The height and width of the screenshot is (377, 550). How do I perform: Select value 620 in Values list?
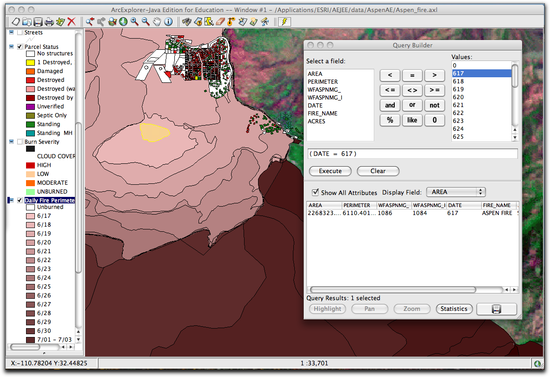pyautogui.click(x=458, y=97)
